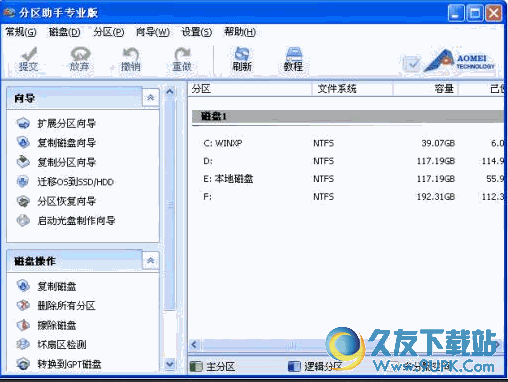Open the 帮助(H) menu
The height and width of the screenshot is (382, 508).
[240, 32]
